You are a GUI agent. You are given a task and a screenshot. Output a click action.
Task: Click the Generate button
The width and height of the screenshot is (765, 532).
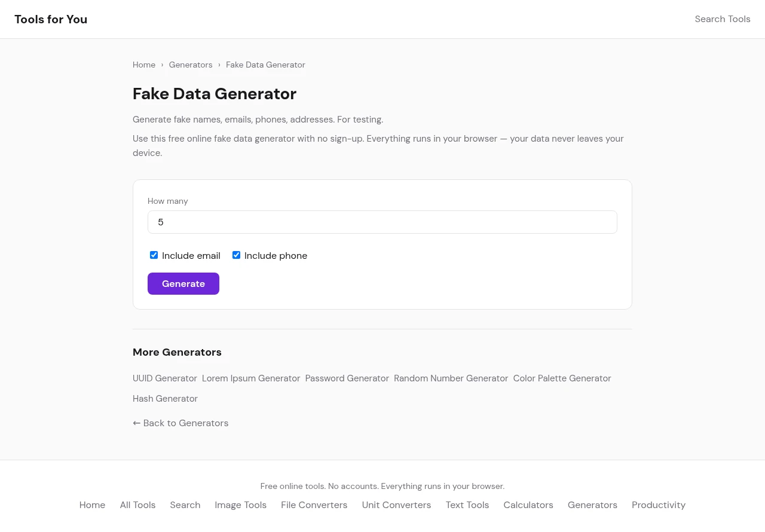click(183, 283)
